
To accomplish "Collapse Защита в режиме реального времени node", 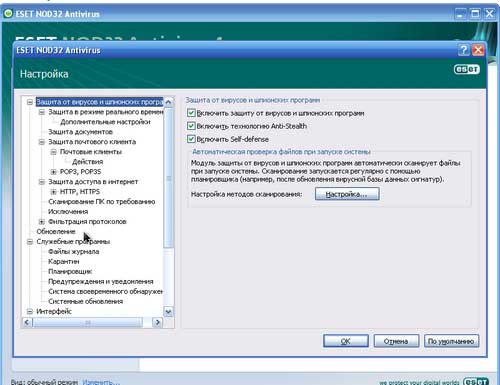I will click(x=42, y=112).
